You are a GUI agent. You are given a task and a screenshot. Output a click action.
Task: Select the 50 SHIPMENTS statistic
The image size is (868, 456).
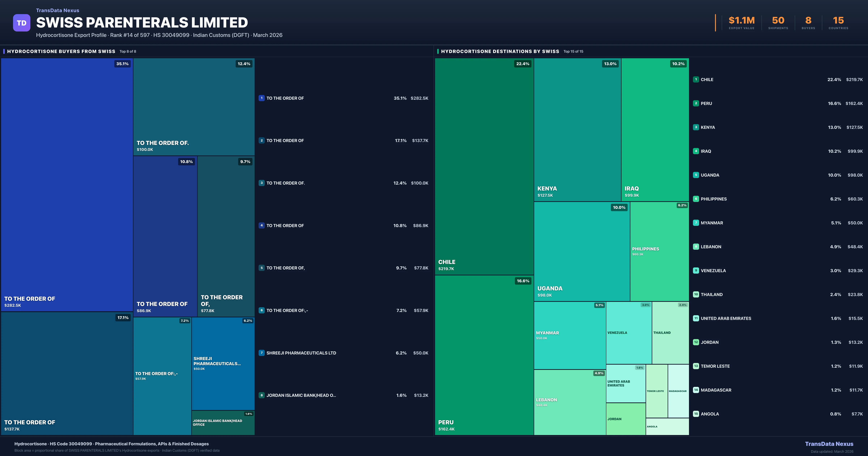(778, 20)
